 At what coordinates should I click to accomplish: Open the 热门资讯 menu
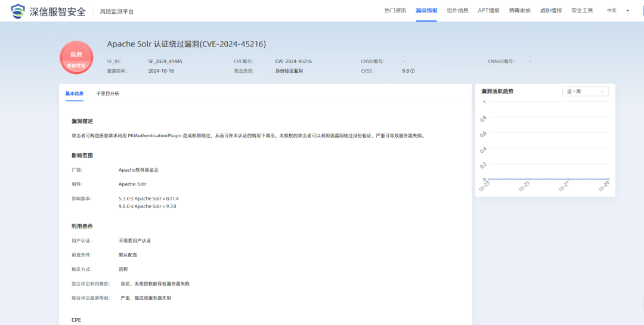395,11
